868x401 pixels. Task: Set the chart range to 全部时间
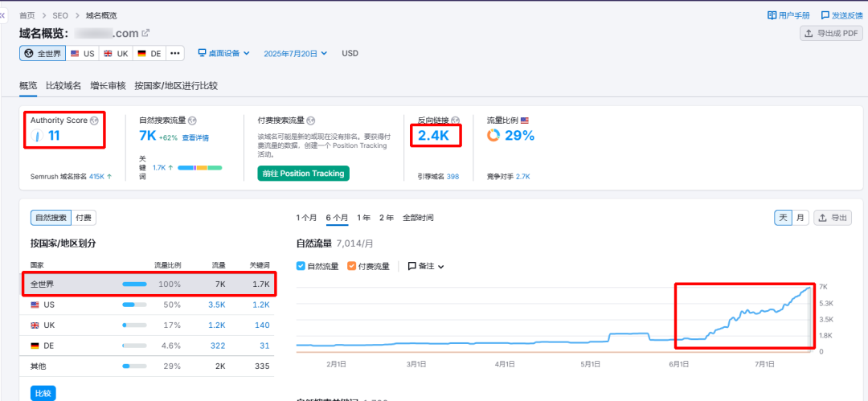click(x=418, y=218)
